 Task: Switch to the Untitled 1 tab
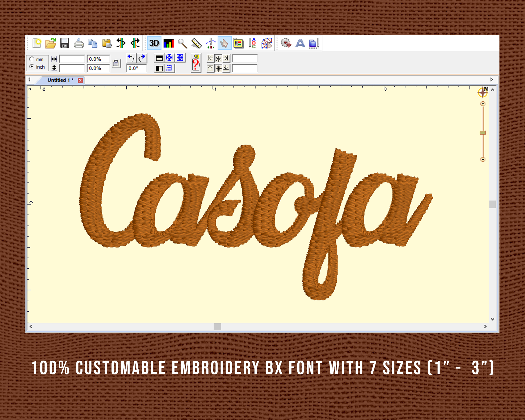(59, 80)
